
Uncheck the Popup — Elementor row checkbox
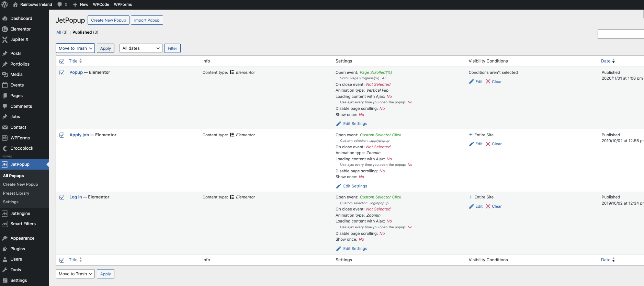point(62,73)
